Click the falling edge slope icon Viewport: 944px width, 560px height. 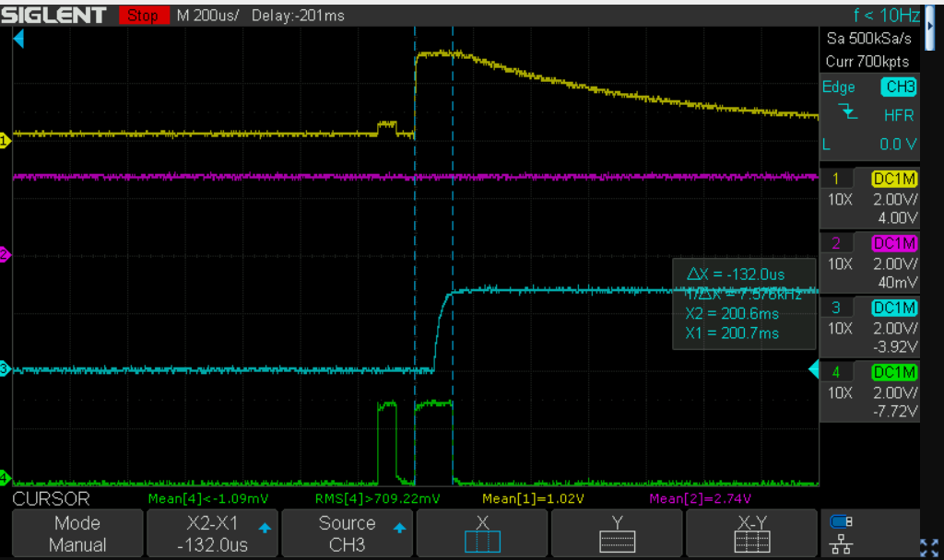point(848,111)
